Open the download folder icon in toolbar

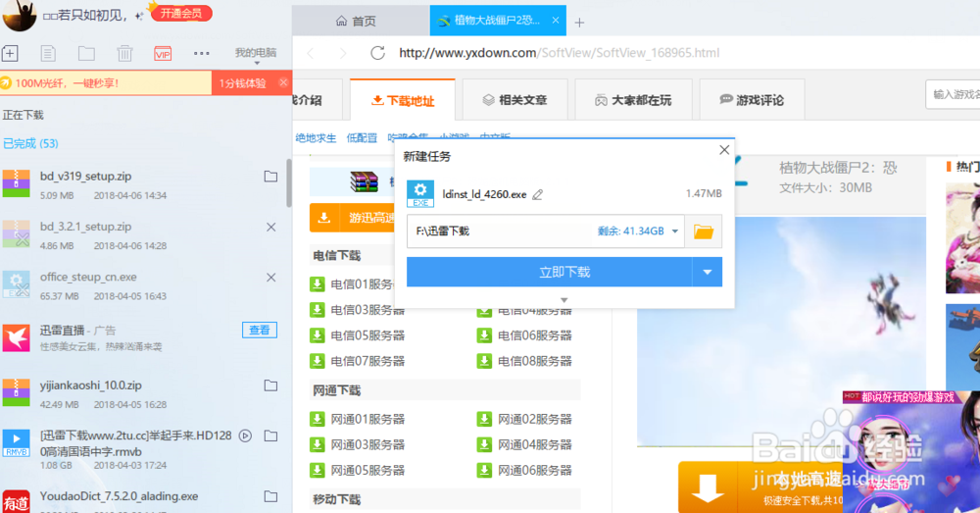[86, 54]
